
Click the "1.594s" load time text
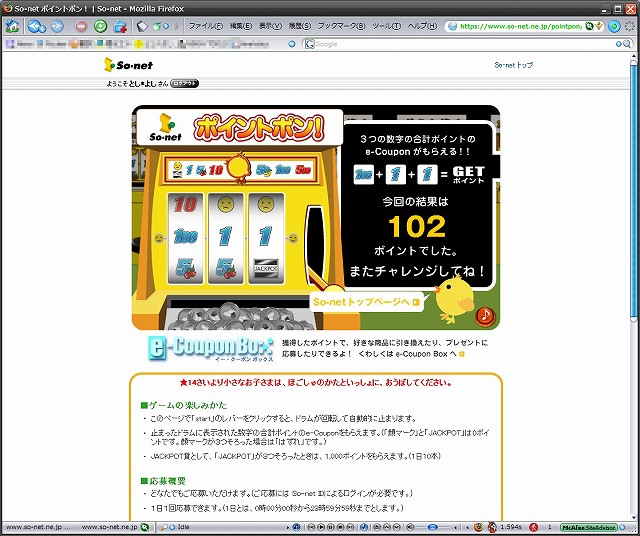(511, 527)
